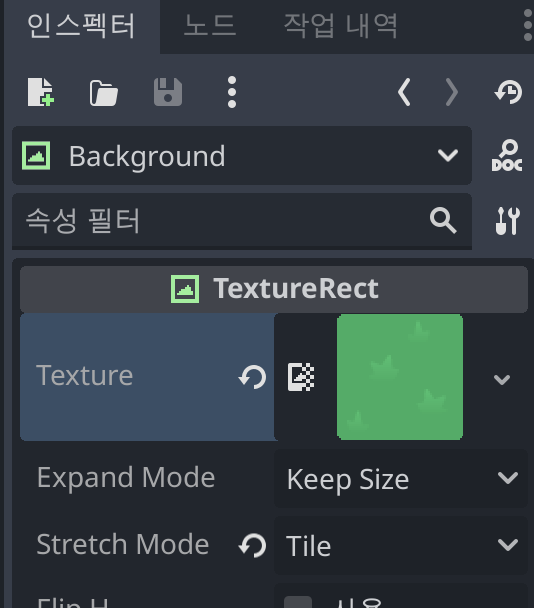The image size is (534, 608).
Task: Click the 속성 필터 search field
Action: [242, 221]
